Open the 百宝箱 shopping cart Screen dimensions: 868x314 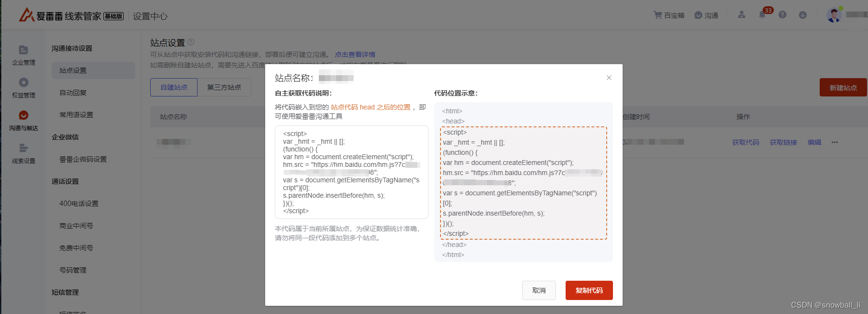(669, 15)
